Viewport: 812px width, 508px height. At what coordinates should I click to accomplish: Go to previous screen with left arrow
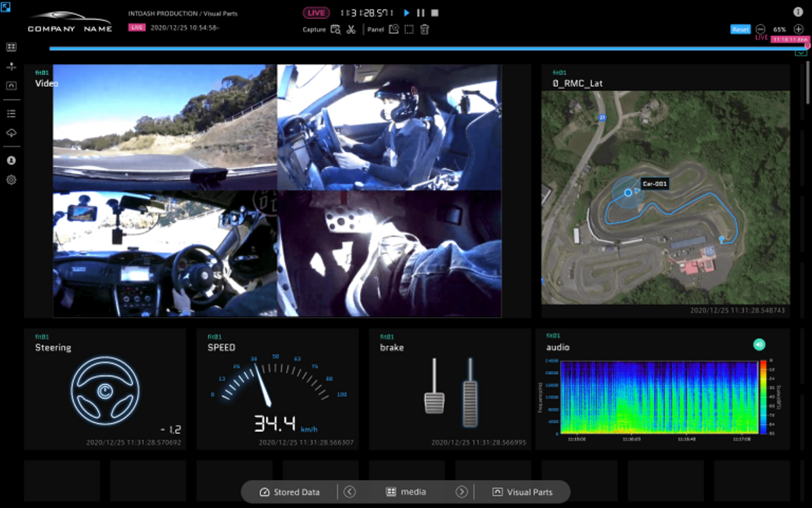point(350,492)
